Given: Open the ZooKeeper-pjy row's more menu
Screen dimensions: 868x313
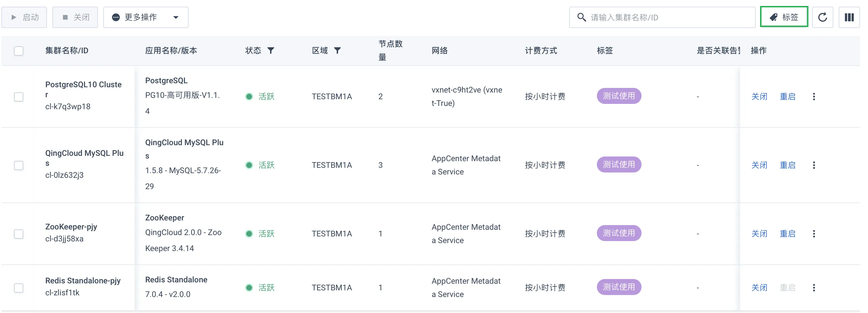Looking at the screenshot, I should (814, 234).
